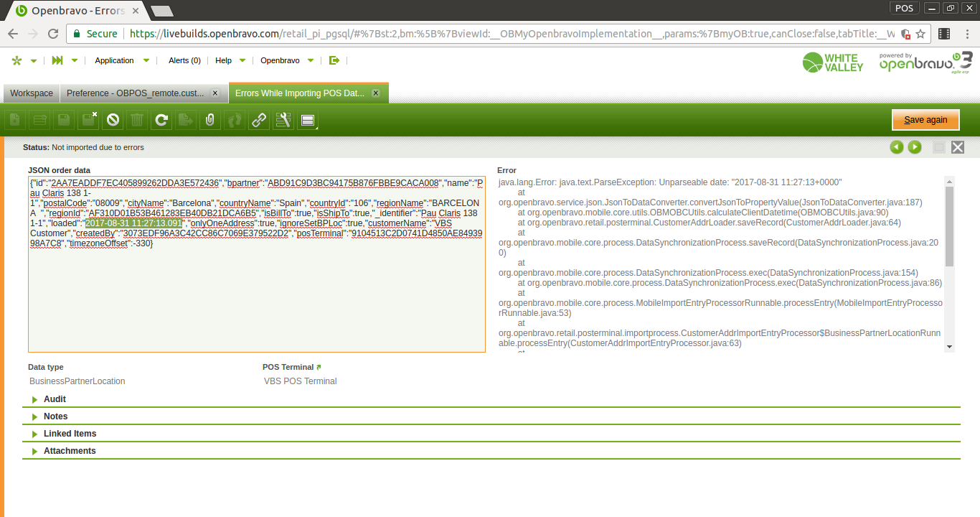Close the form with X icon

[x=958, y=147]
